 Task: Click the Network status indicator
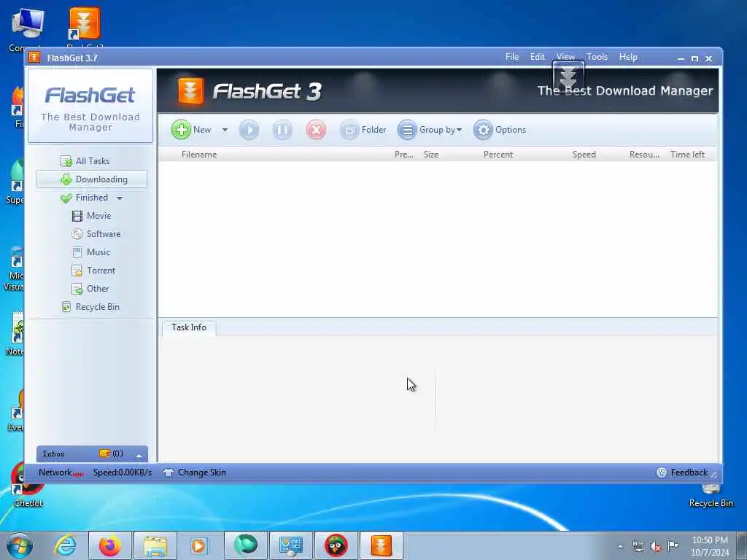click(61, 472)
